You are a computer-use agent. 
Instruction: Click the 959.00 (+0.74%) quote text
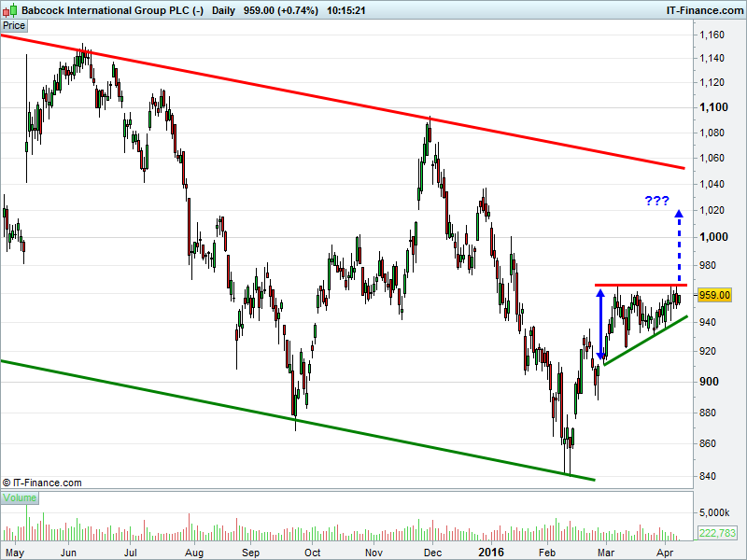[281, 10]
